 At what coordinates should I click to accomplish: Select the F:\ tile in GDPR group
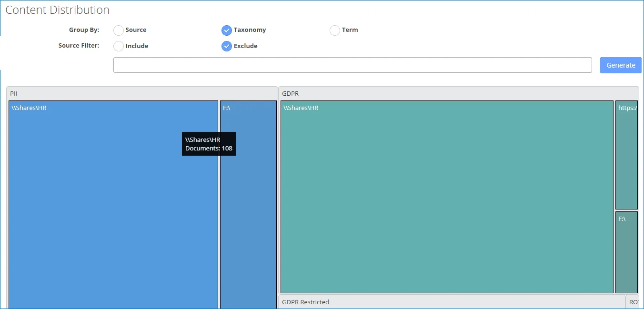(x=626, y=252)
